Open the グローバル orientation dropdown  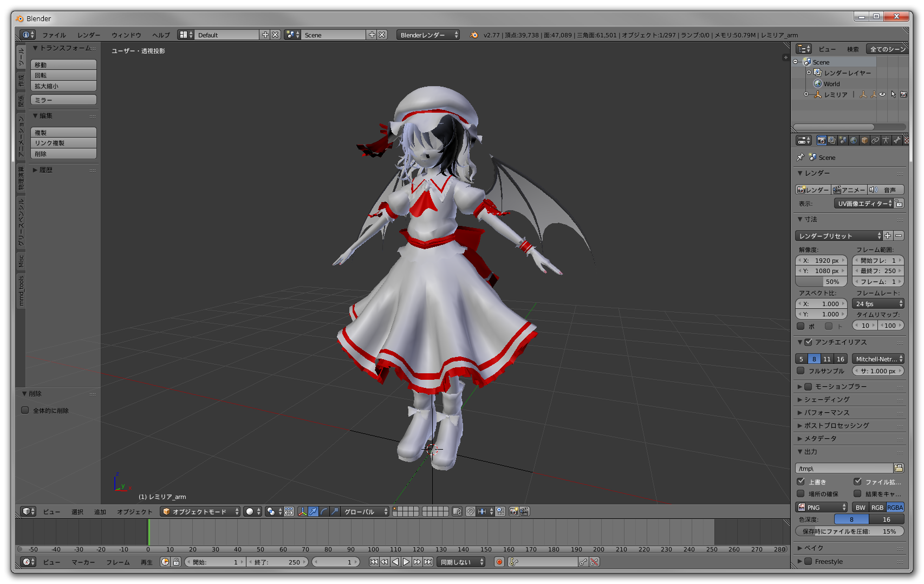coord(365,511)
